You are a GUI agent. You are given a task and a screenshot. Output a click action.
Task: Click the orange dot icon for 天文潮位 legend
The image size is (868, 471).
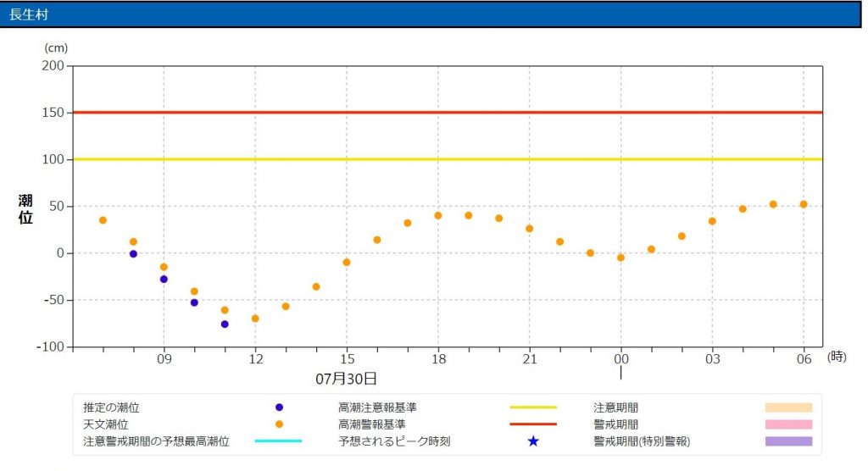click(x=279, y=424)
